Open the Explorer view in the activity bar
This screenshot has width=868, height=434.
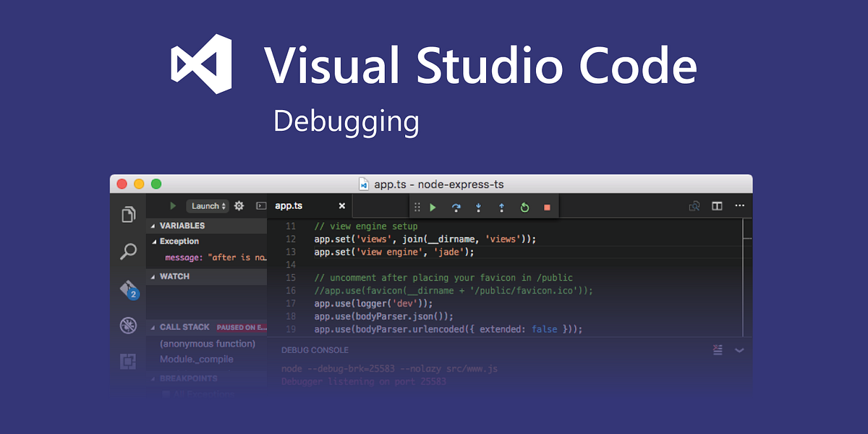tap(128, 214)
